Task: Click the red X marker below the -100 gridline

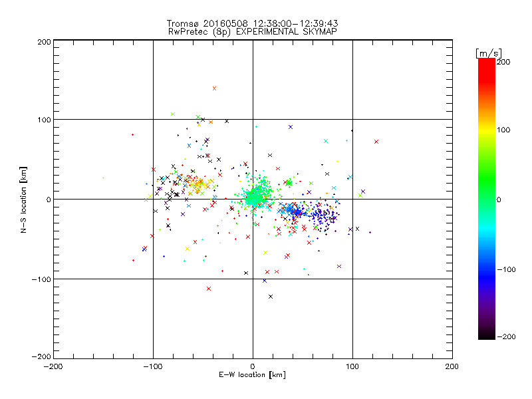Action: [x=209, y=289]
